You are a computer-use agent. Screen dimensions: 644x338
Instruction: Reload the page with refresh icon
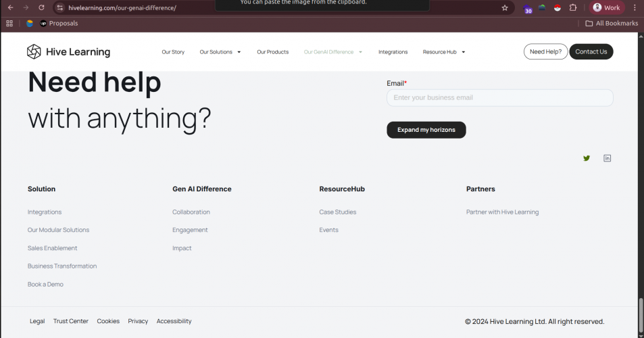pos(41,8)
